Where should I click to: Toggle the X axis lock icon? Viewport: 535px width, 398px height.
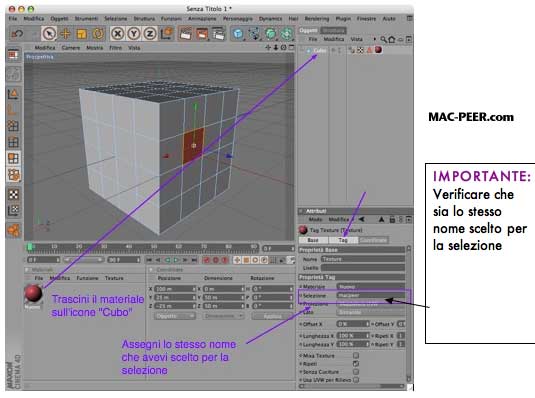118,33
